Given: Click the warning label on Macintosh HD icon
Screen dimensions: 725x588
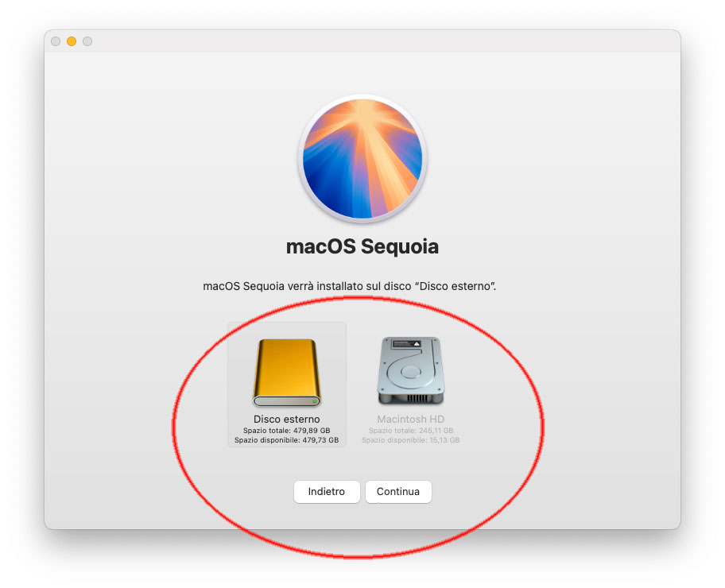Looking at the screenshot, I should click(x=406, y=344).
